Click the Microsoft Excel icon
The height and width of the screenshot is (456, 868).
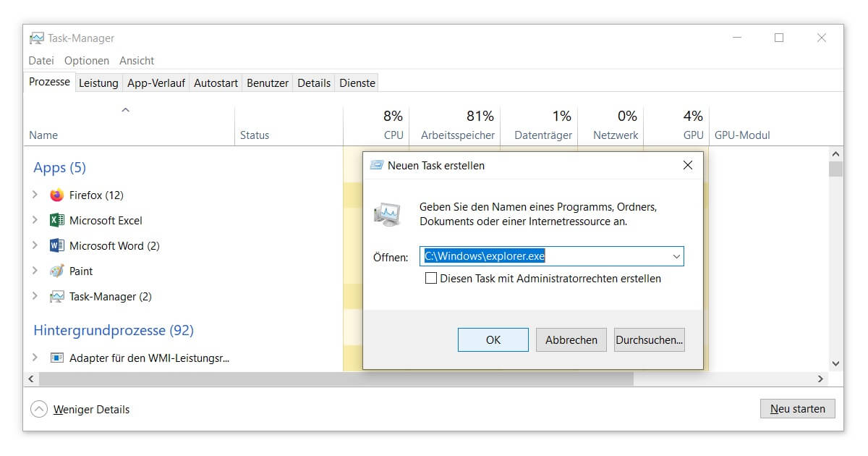(57, 221)
